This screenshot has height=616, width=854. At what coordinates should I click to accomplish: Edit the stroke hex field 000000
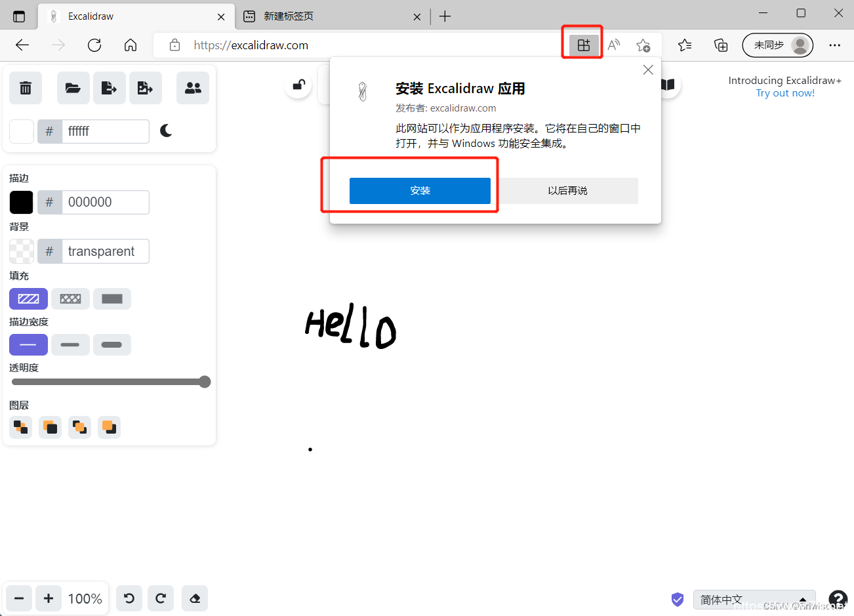106,202
